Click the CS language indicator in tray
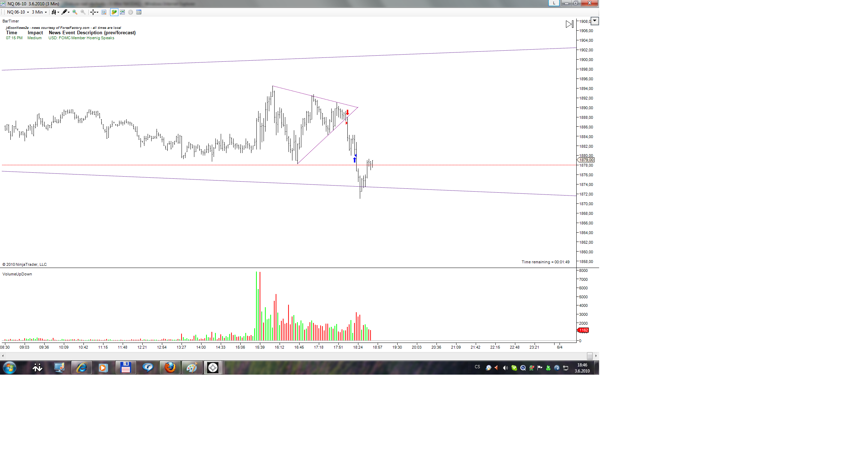The width and height of the screenshot is (868, 471). [477, 367]
